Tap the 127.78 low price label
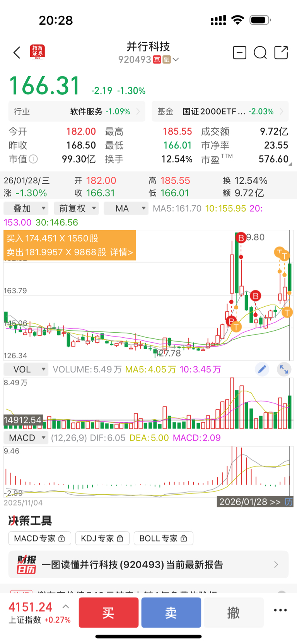 [x=169, y=353]
